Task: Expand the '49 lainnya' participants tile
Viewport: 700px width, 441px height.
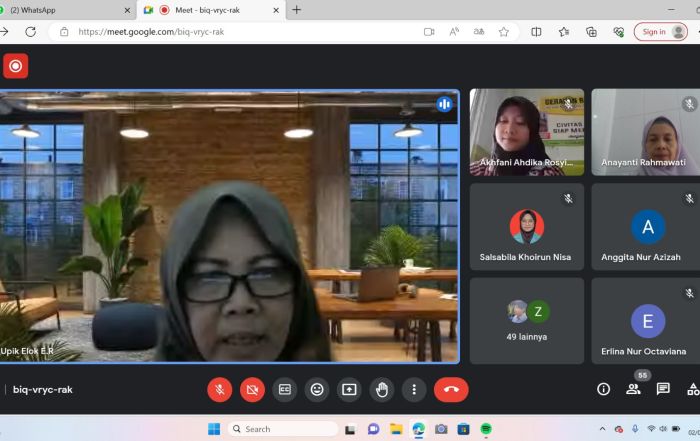Action: pos(528,320)
